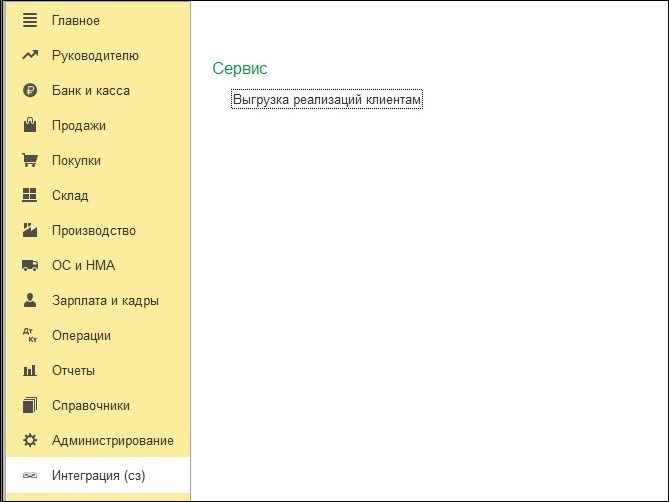Click the bar chart icon for Отчеты
The width and height of the screenshot is (669, 502).
click(x=30, y=371)
